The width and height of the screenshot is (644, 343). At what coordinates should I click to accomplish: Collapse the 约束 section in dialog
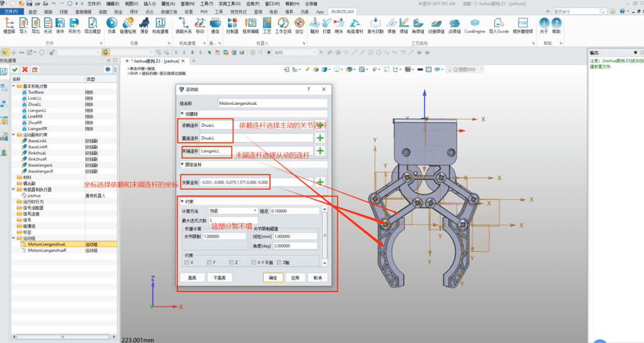point(182,202)
